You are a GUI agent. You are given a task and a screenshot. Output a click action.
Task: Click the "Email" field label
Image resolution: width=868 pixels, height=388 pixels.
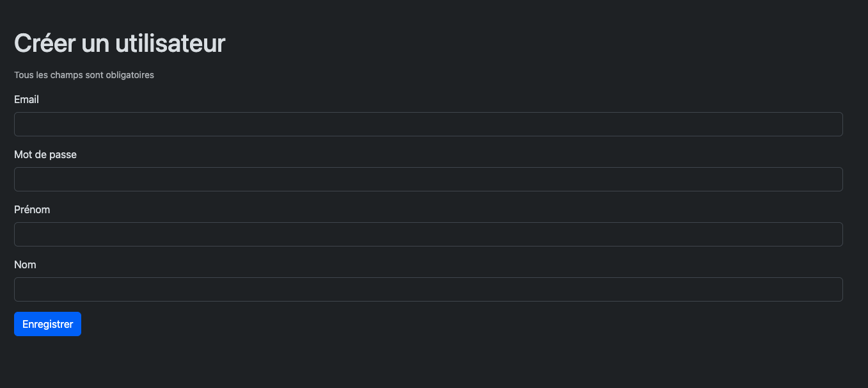pyautogui.click(x=26, y=100)
